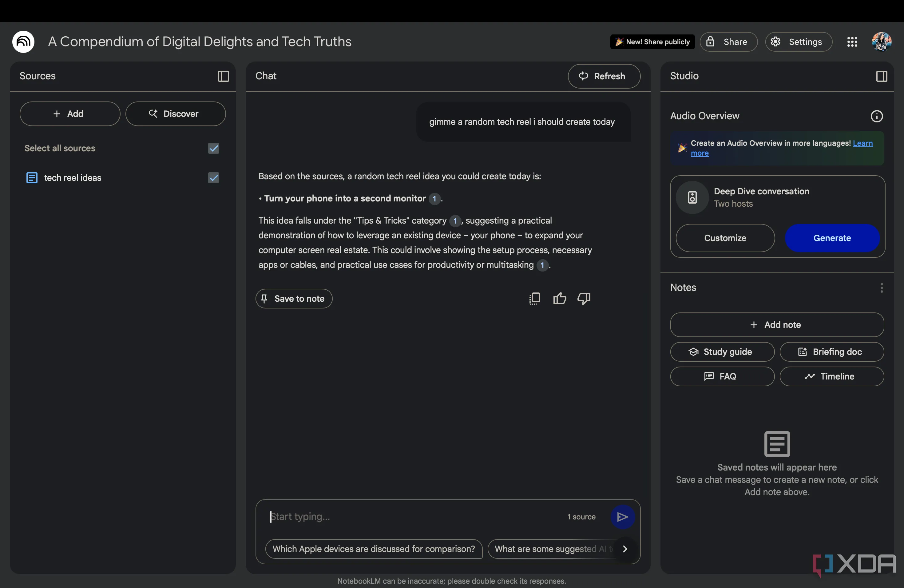Copy the chat response to clipboard

click(x=534, y=299)
